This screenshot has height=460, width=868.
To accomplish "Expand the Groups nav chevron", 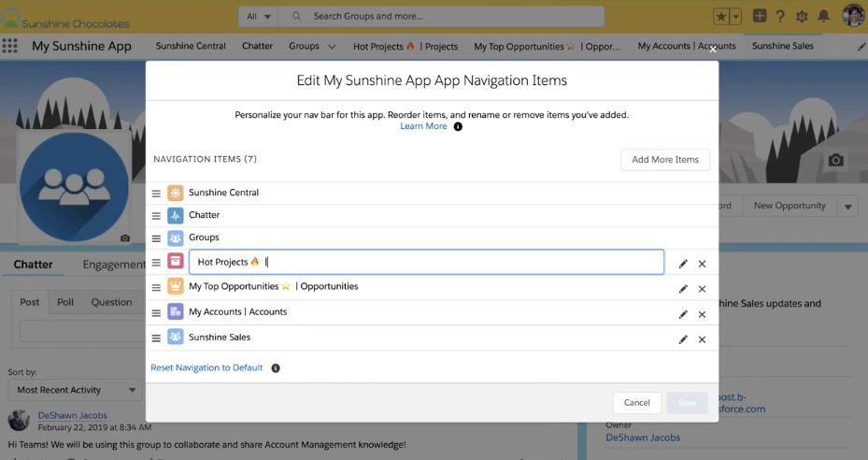I will [332, 47].
